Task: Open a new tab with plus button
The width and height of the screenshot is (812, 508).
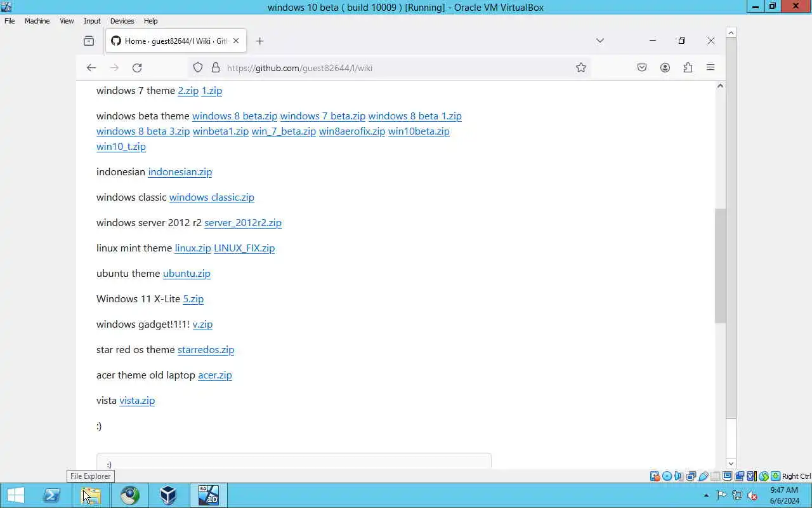Action: point(259,41)
